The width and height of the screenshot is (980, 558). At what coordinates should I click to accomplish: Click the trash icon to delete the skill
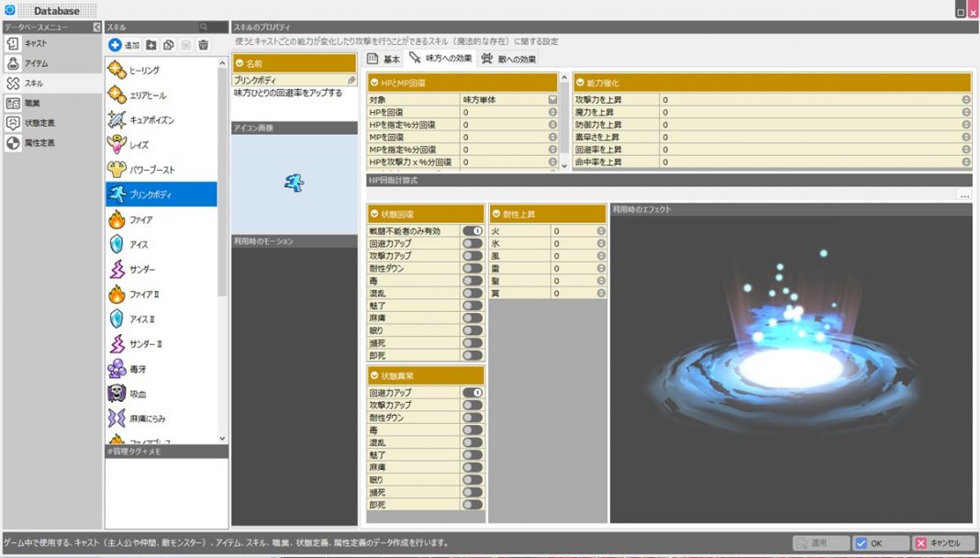click(204, 43)
